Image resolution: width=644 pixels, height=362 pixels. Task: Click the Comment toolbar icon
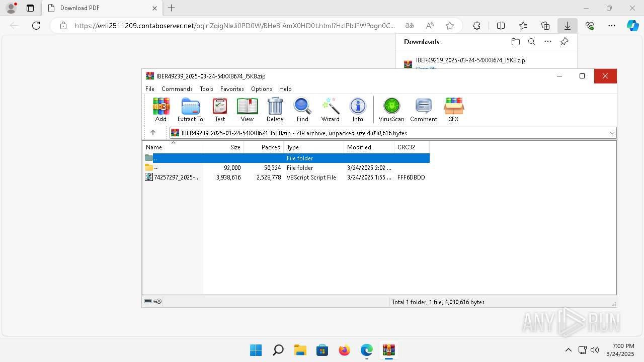coord(424,110)
